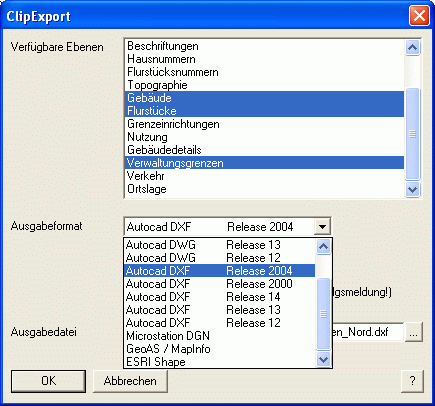Choose Microstation DGN format
Viewport: 435px width, 406px height.
(x=219, y=336)
